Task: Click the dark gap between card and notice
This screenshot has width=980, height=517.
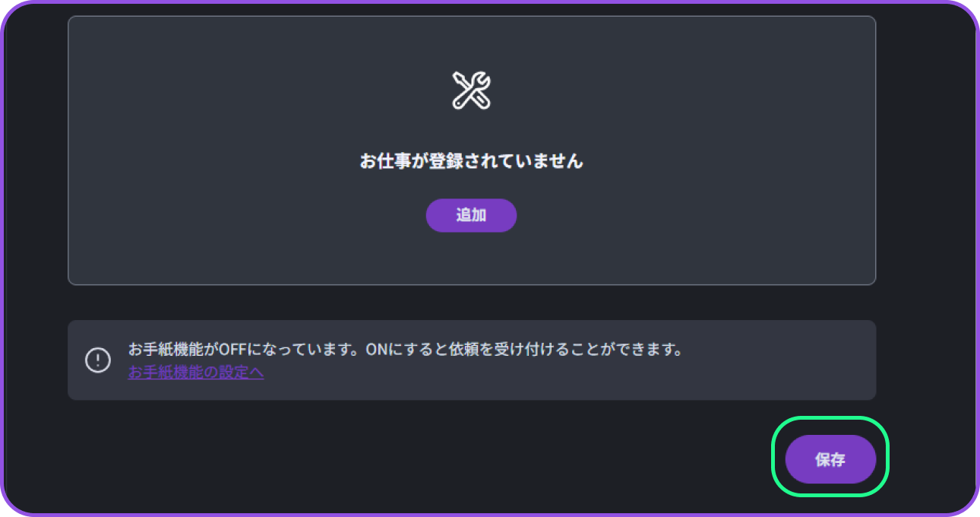Action: [x=471, y=303]
